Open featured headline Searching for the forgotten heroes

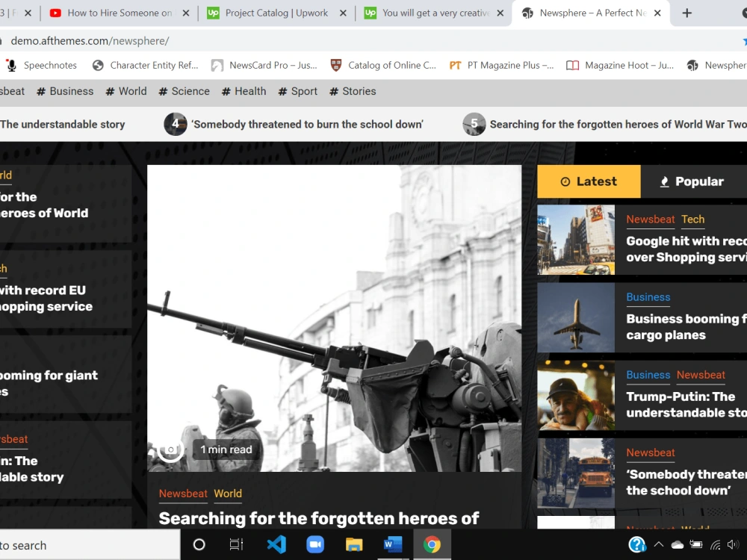click(319, 518)
